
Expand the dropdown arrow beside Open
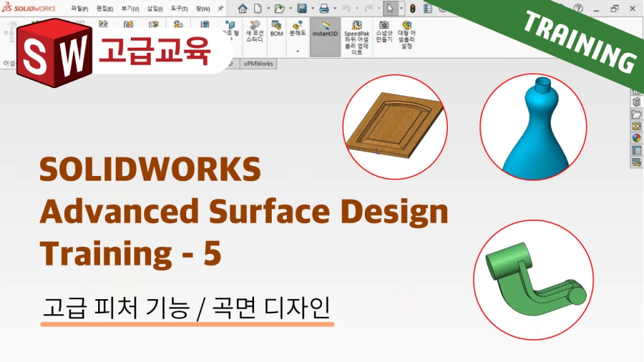point(291,8)
